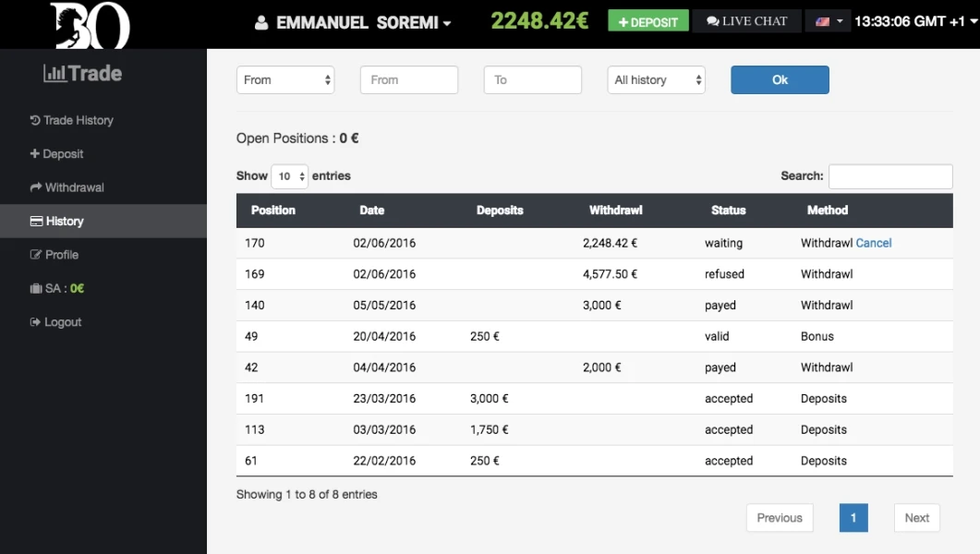The height and width of the screenshot is (554, 980).
Task: Cancel the waiting withdrawal of 2,248.42 €
Action: [x=873, y=243]
